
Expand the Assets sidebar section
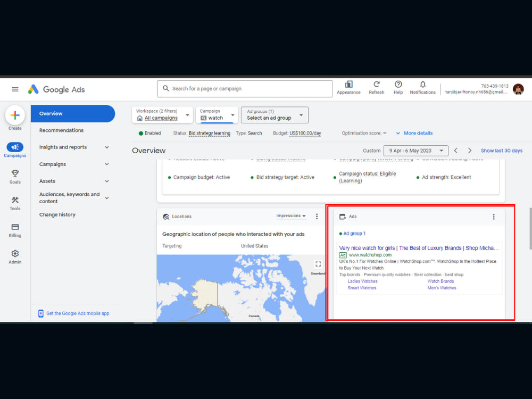tap(106, 181)
